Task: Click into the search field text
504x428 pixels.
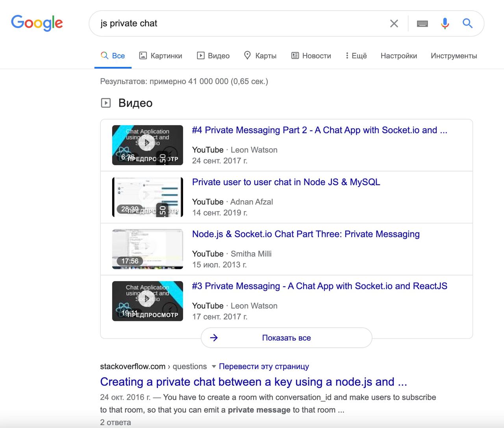Action: point(129,24)
